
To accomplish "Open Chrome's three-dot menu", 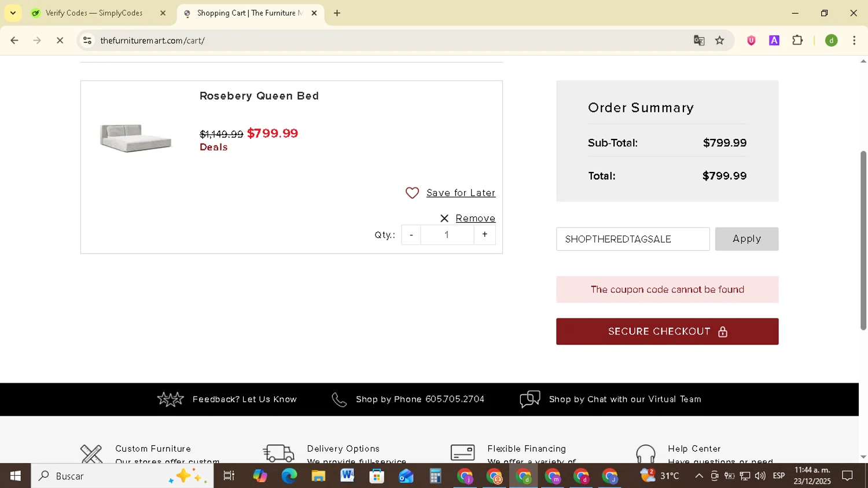I will pos(854,41).
